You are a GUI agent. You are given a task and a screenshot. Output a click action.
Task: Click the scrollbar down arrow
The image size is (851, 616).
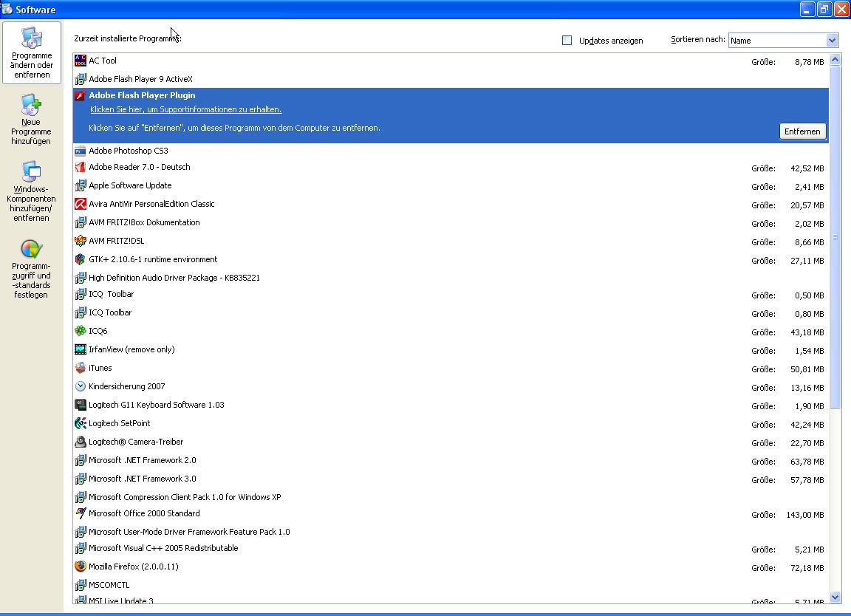point(835,597)
